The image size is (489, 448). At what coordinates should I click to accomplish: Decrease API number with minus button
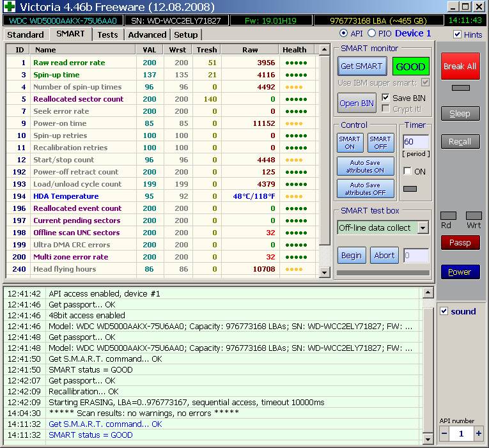pos(444,433)
